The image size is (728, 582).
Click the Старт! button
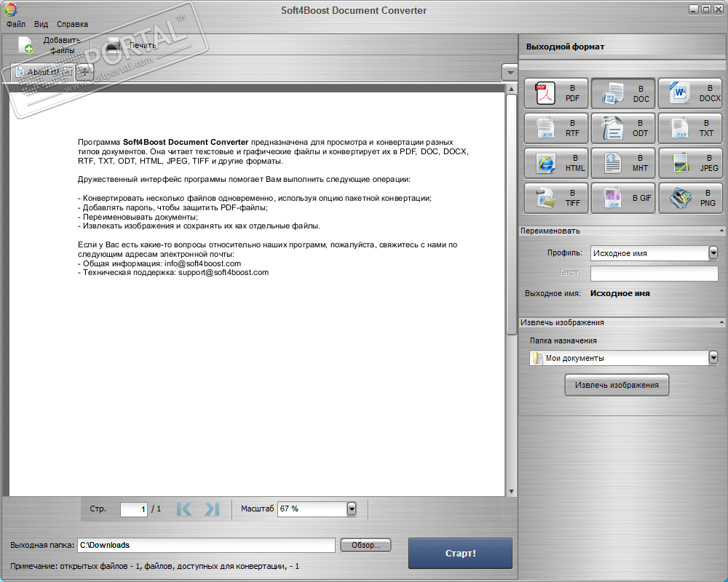point(460,553)
